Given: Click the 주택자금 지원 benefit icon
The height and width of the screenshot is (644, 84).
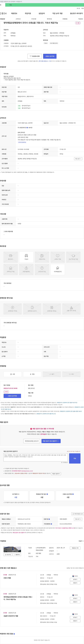Looking at the screenshot, I should pyautogui.click(x=10, y=269).
